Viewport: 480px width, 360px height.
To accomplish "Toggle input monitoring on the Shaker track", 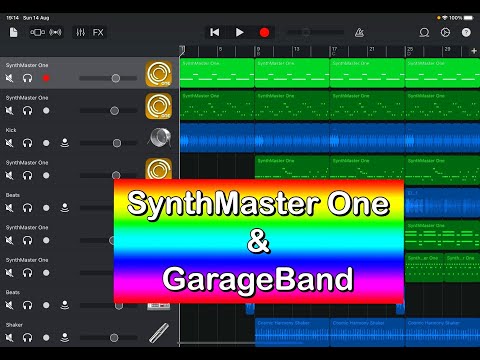I will 65,338.
